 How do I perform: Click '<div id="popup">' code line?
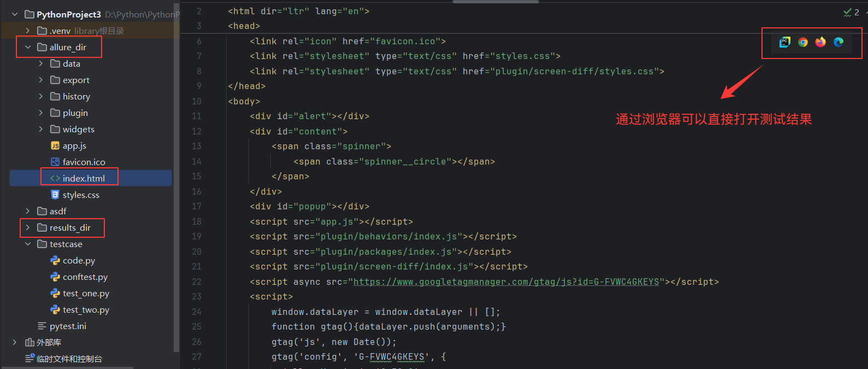coord(310,206)
